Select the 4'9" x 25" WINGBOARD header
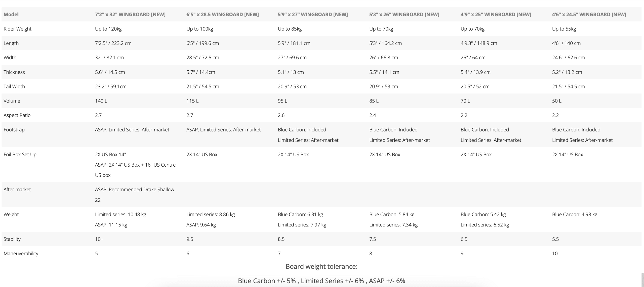This screenshot has height=287, width=644. [496, 14]
